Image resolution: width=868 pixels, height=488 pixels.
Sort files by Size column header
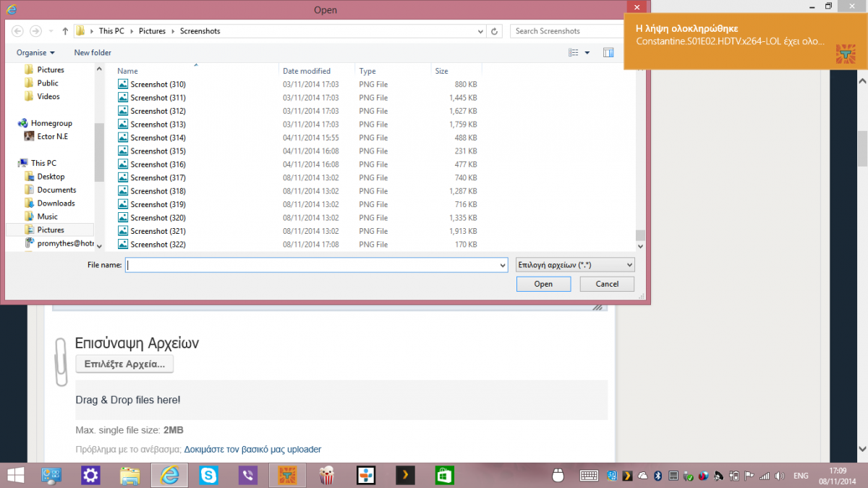click(441, 71)
